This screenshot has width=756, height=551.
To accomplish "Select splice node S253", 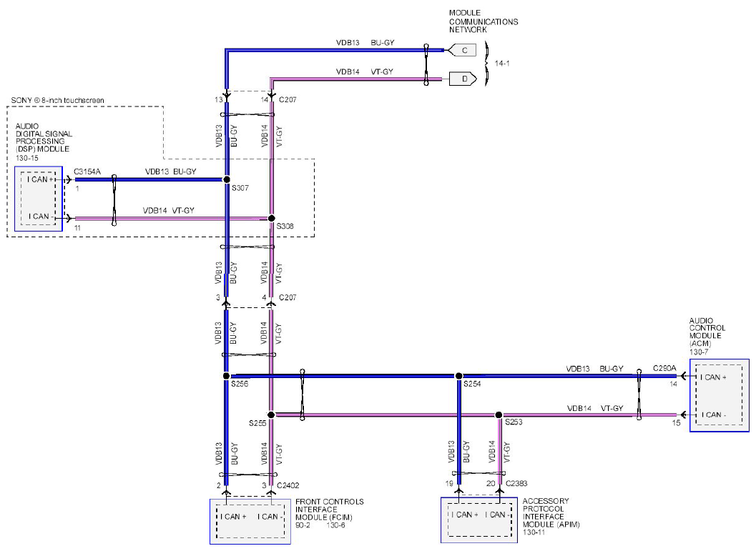I will pos(499,415).
